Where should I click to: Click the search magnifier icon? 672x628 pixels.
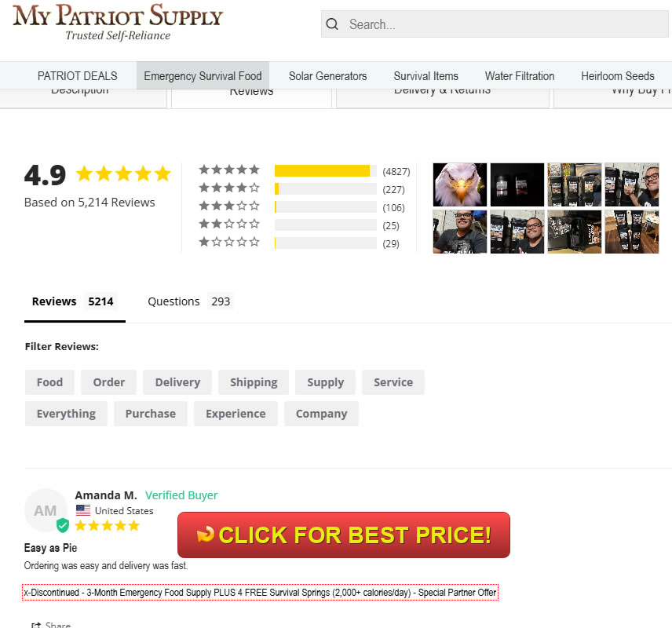pos(332,24)
